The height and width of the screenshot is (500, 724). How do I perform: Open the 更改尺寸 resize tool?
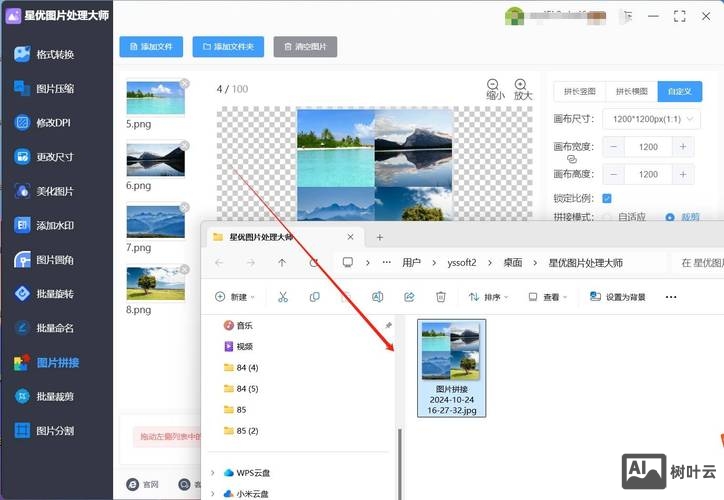coord(44,157)
